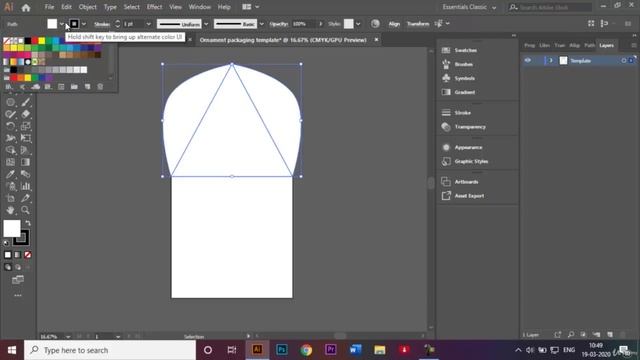The image size is (640, 360).
Task: Open fill color dropdown arrow
Action: [61, 24]
